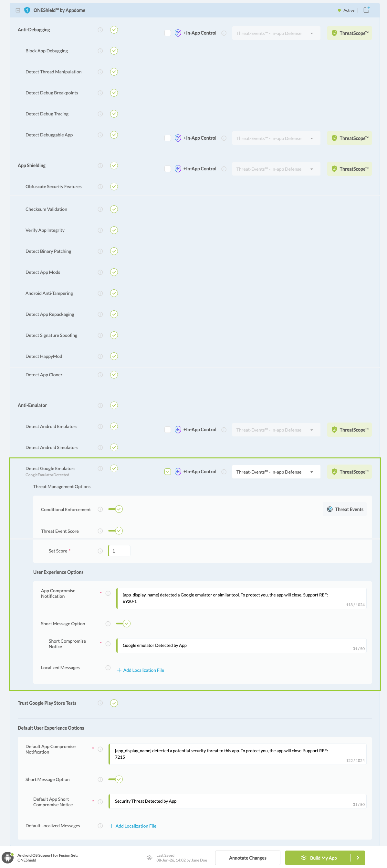
Task: Toggle Detect Android Simulators
Action: [x=114, y=447]
